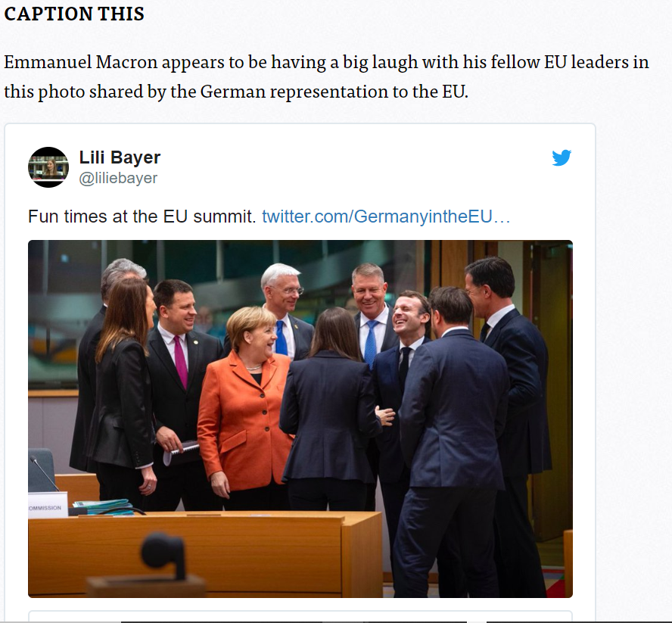Click the blue Twitter bird icon
Screen dimensions: 672x623
pyautogui.click(x=562, y=157)
